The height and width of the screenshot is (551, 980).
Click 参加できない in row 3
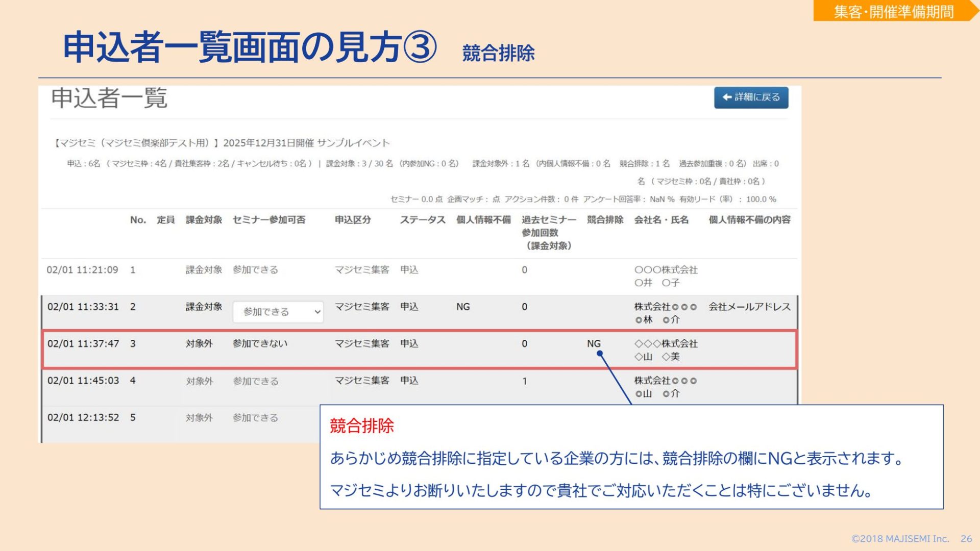260,344
